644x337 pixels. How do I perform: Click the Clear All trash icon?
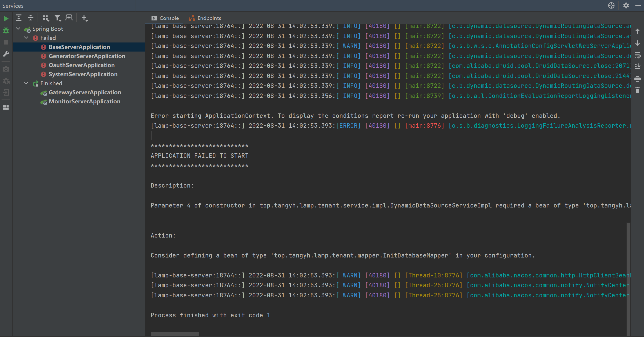click(638, 90)
